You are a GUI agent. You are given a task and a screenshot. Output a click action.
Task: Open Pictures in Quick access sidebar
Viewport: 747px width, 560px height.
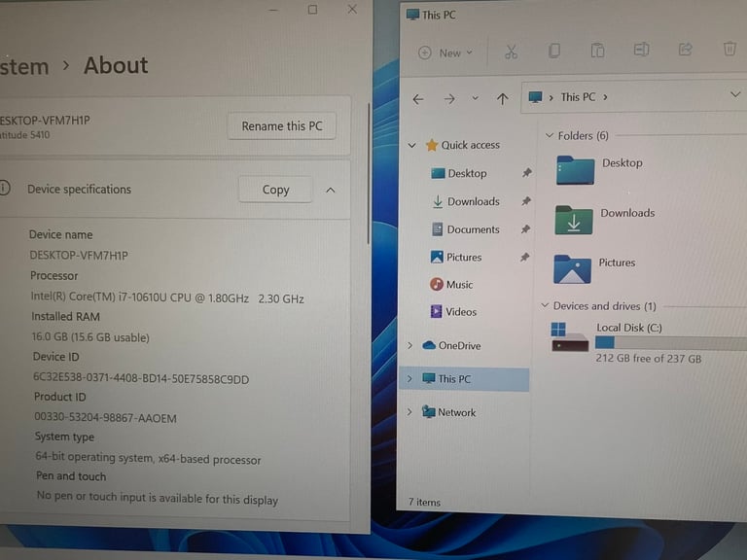(456, 257)
